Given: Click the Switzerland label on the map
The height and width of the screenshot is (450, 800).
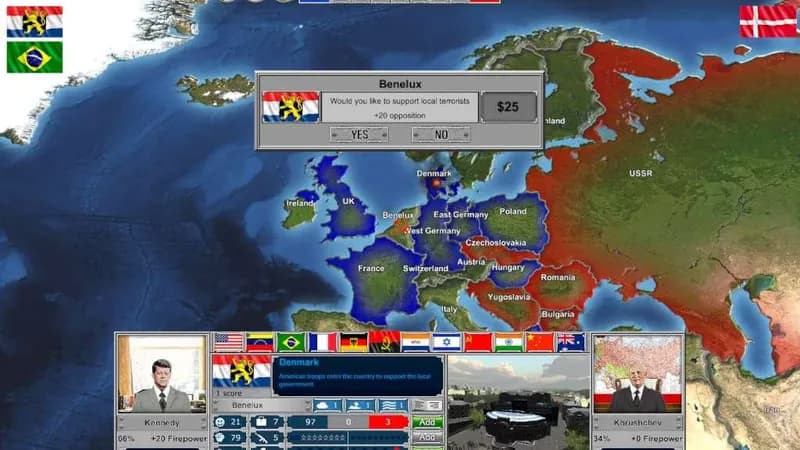Looking at the screenshot, I should (426, 268).
